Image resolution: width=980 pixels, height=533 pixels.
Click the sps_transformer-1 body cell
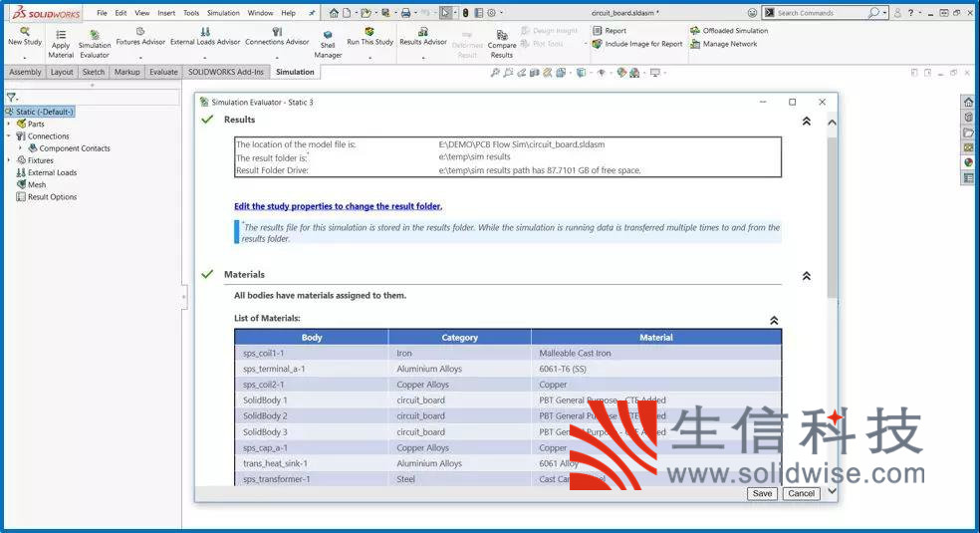(312, 479)
